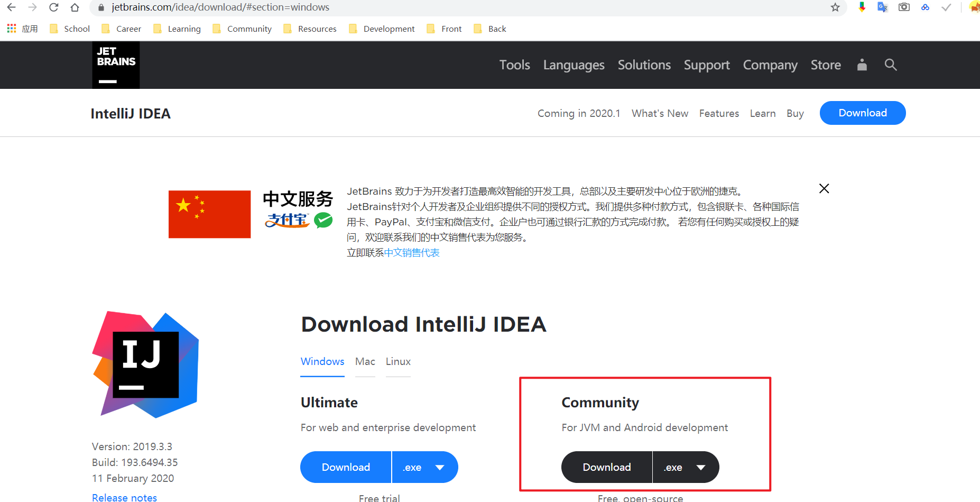Download the Community edition
Image resolution: width=980 pixels, height=502 pixels.
607,467
